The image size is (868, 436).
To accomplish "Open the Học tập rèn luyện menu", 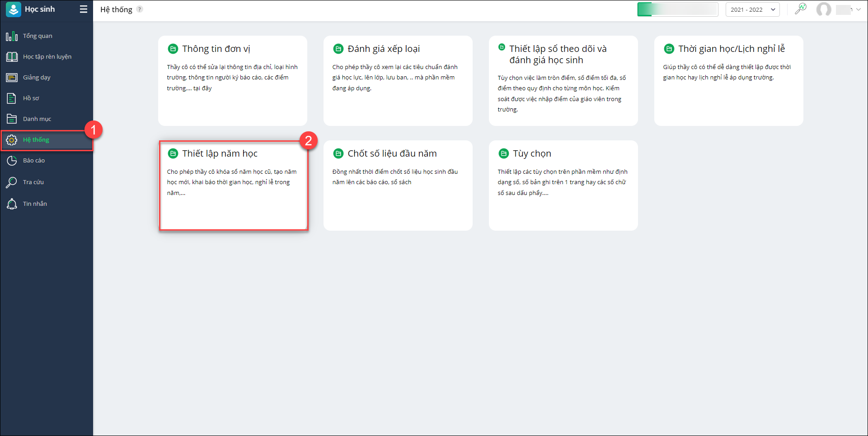I will coord(47,57).
